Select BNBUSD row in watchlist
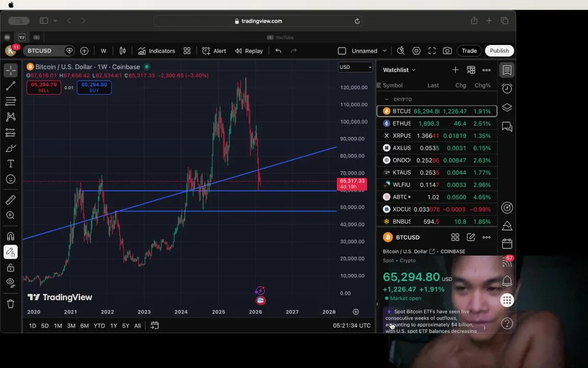 click(437, 221)
